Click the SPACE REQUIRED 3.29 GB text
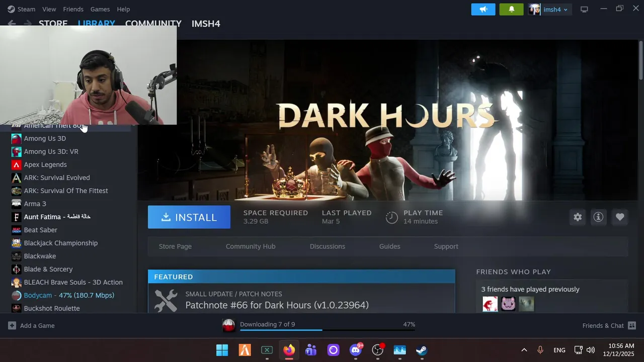This screenshot has width=644, height=362. click(275, 217)
